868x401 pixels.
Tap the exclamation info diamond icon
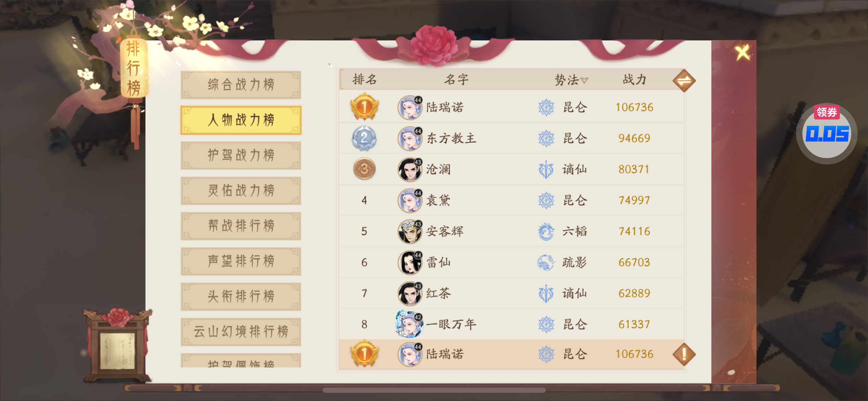pos(684,354)
